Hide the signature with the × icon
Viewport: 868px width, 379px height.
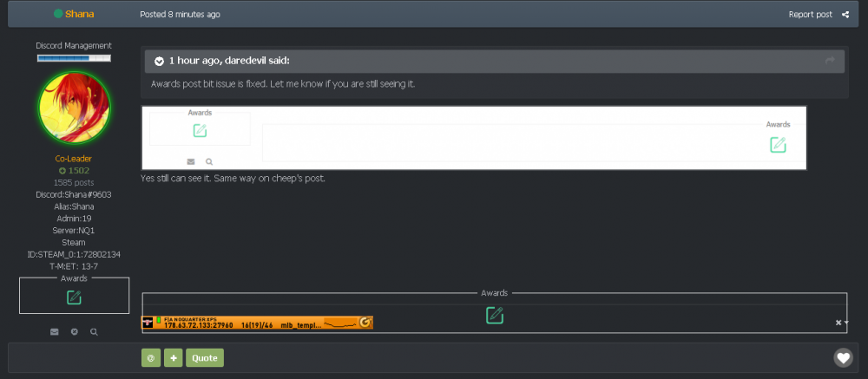pyautogui.click(x=838, y=323)
